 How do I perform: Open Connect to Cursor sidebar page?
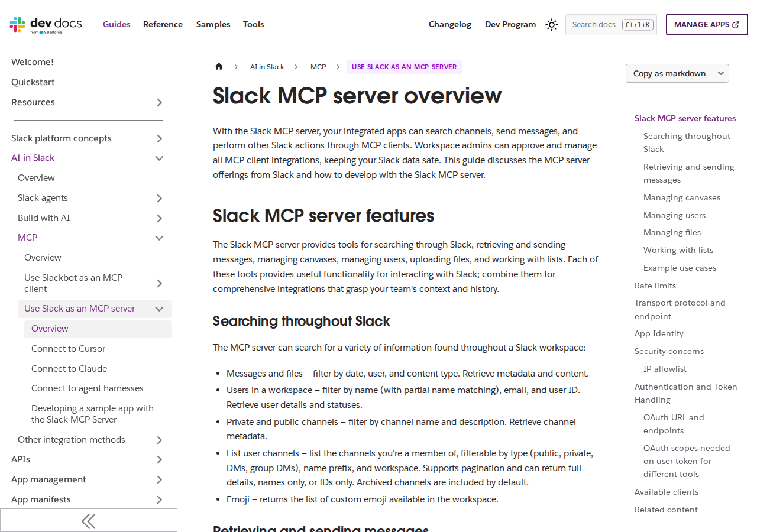click(x=69, y=349)
